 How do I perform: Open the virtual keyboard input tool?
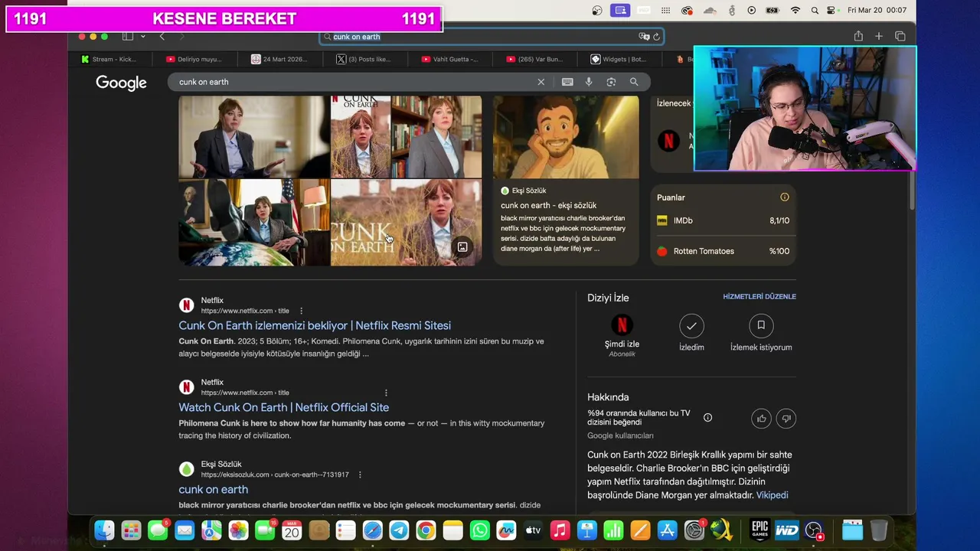[567, 82]
